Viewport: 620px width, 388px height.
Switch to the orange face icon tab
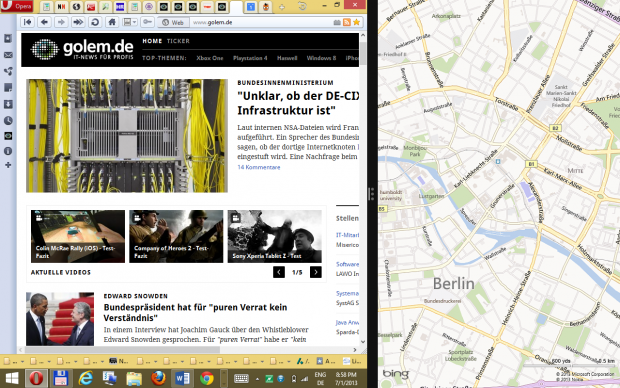(266, 7)
